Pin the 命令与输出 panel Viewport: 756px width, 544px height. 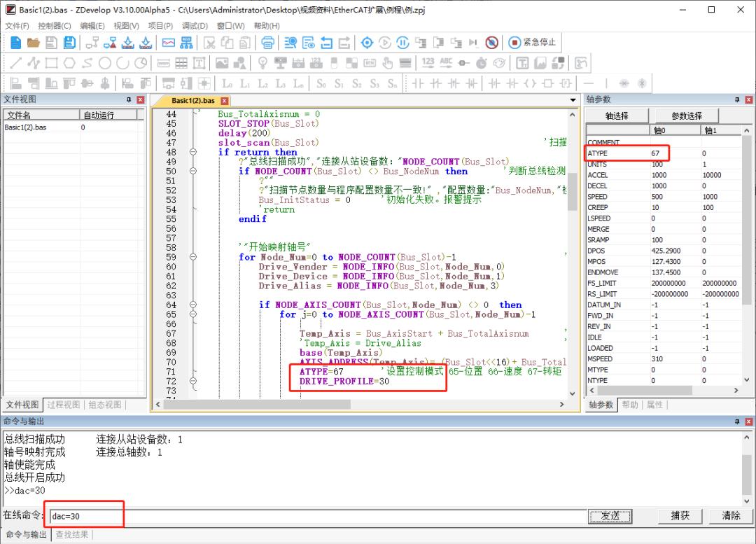click(737, 421)
